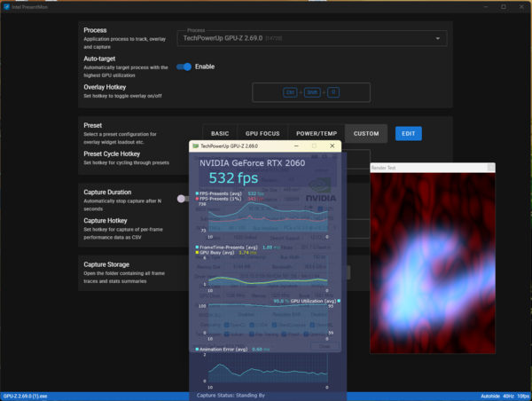Toggle the CUDA checkbox in GPU-Z
The width and height of the screenshot is (532, 401).
point(252,325)
